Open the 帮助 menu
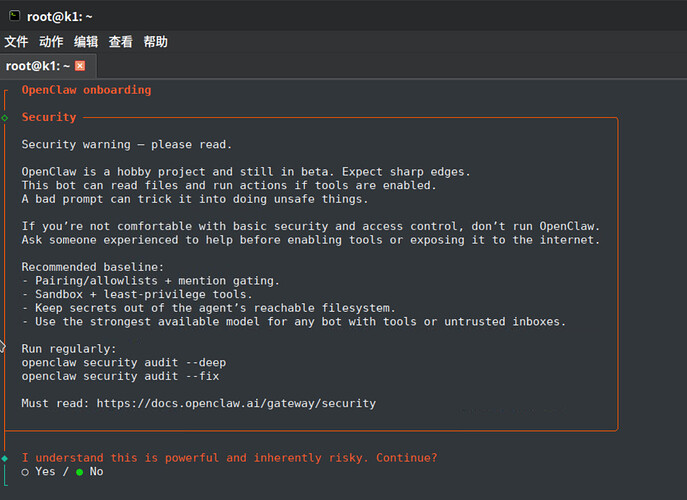 point(155,42)
